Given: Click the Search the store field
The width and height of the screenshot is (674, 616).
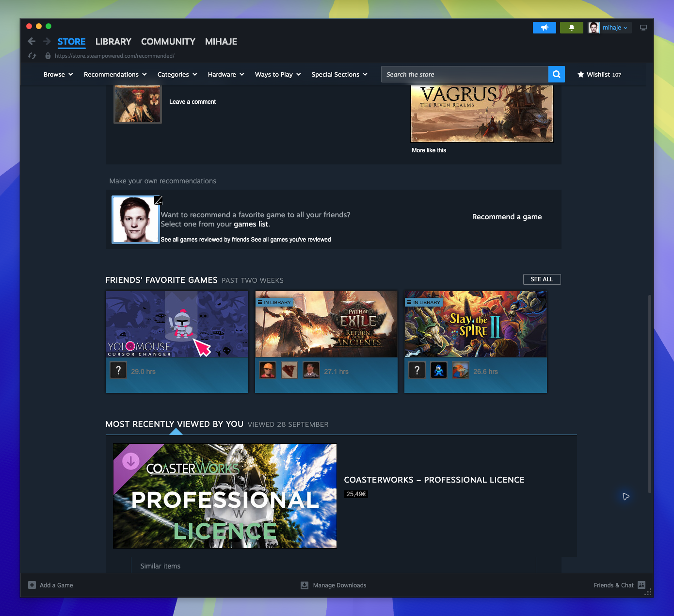Looking at the screenshot, I should (465, 74).
